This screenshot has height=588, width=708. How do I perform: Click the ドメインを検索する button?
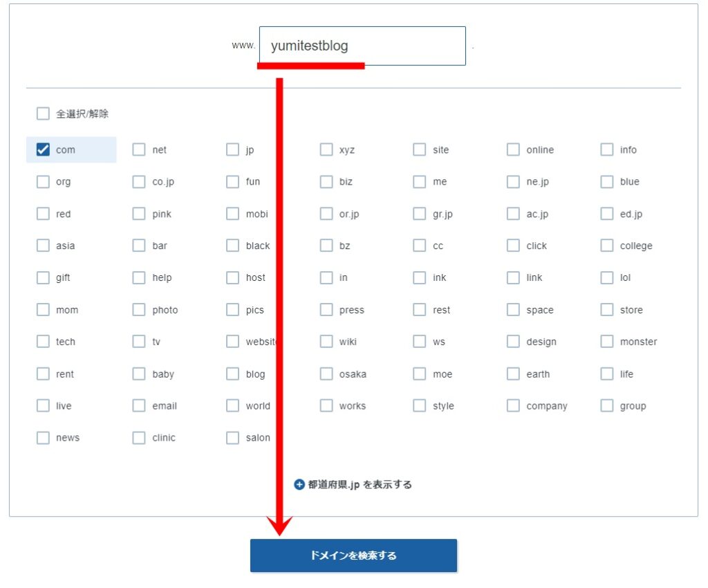point(353,555)
